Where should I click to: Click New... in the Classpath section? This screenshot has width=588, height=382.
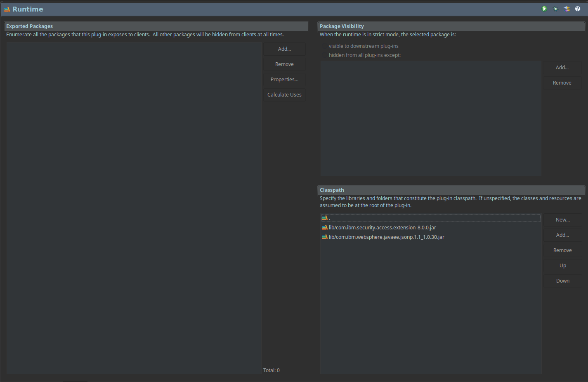click(563, 219)
